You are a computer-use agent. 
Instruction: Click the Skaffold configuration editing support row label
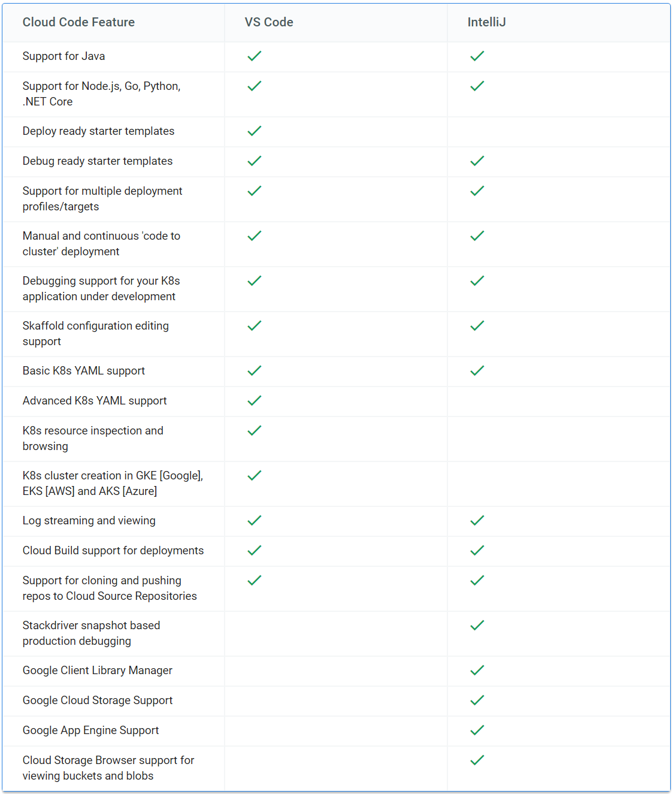click(x=95, y=334)
